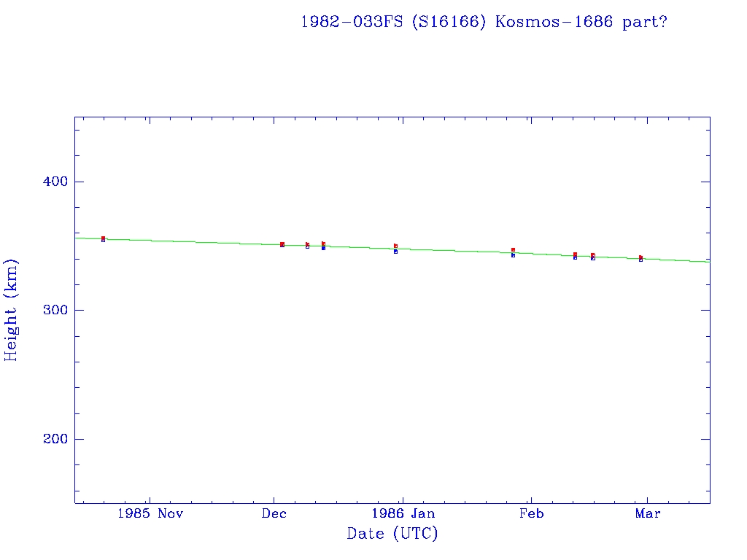Click the 'Date (UTC)' x-axis label
Image resolution: width=747 pixels, height=560 pixels.
click(392, 534)
